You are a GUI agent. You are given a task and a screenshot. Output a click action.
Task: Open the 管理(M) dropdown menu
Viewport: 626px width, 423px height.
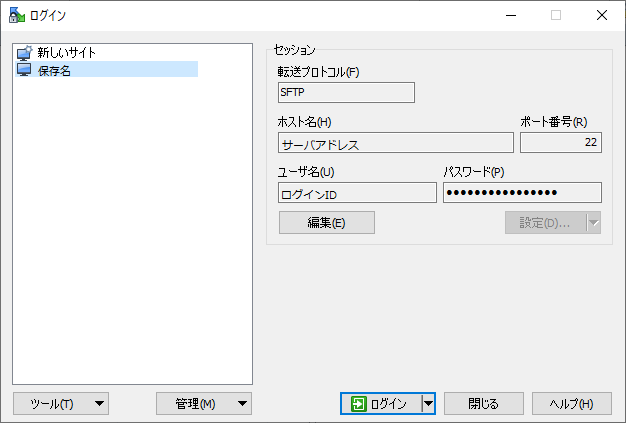[x=204, y=403]
